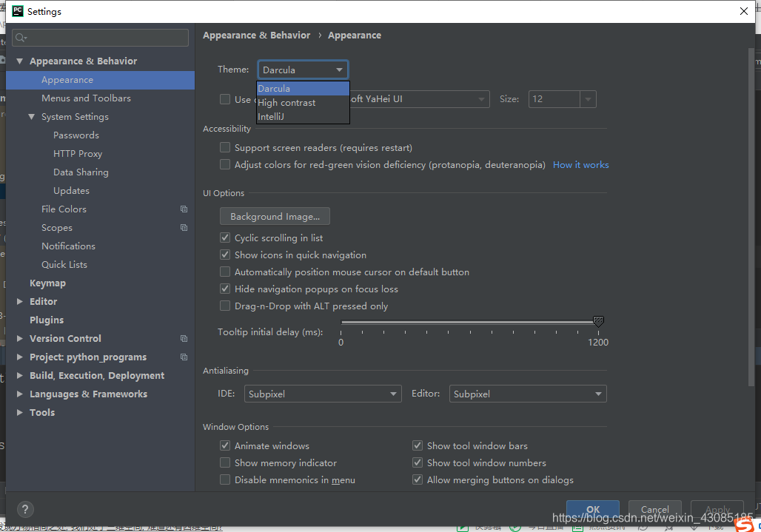
Task: Open the font Size dropdown
Action: (589, 99)
